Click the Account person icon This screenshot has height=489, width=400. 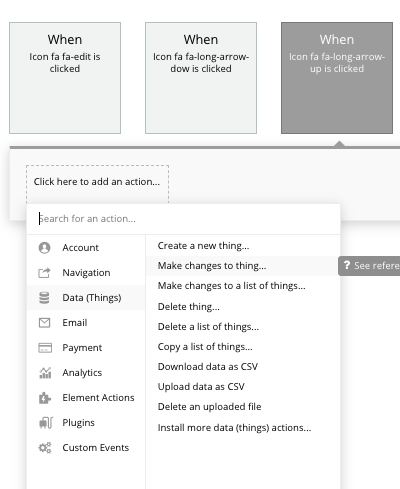tap(44, 248)
